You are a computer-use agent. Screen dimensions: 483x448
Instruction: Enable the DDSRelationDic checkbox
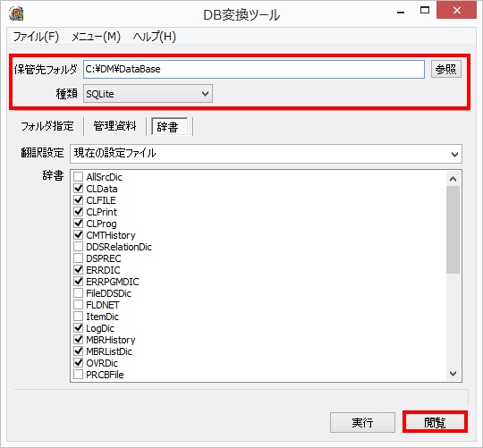tap(78, 247)
